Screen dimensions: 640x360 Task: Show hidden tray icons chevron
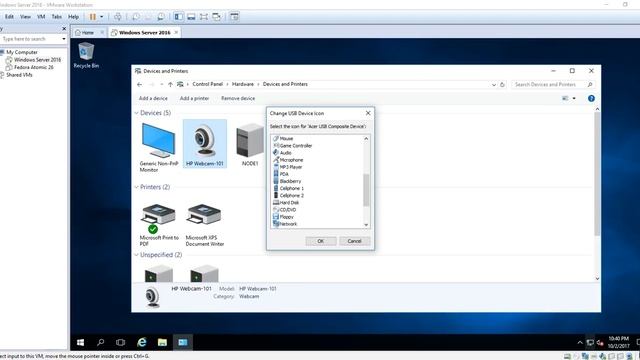(x=580, y=342)
